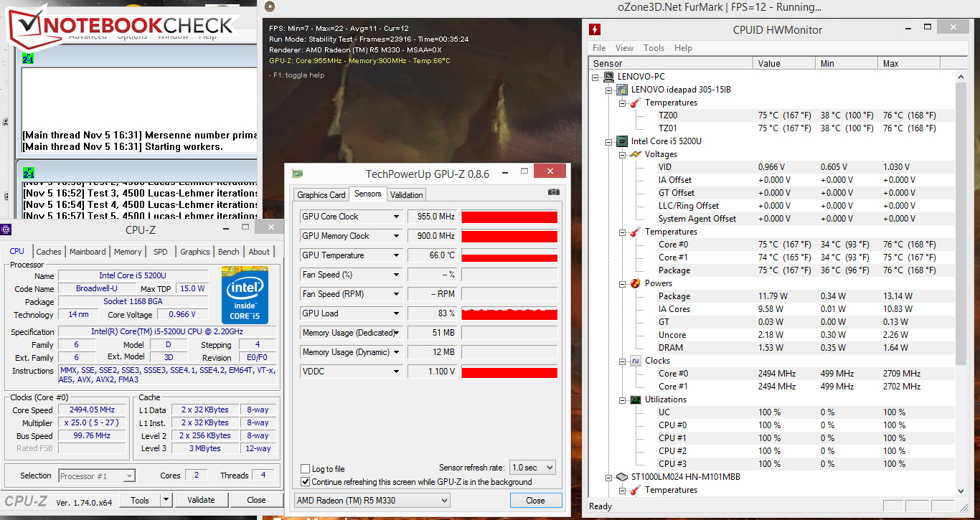The image size is (980, 520).
Task: Collapse the Utilizations tree node
Action: (622, 400)
